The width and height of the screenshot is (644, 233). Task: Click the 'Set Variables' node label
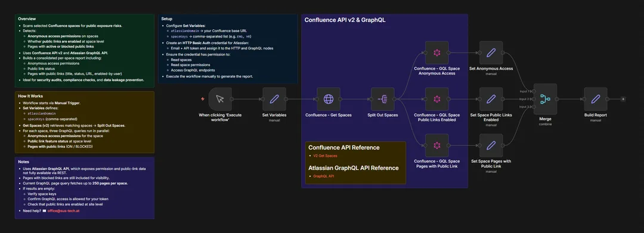click(x=274, y=115)
